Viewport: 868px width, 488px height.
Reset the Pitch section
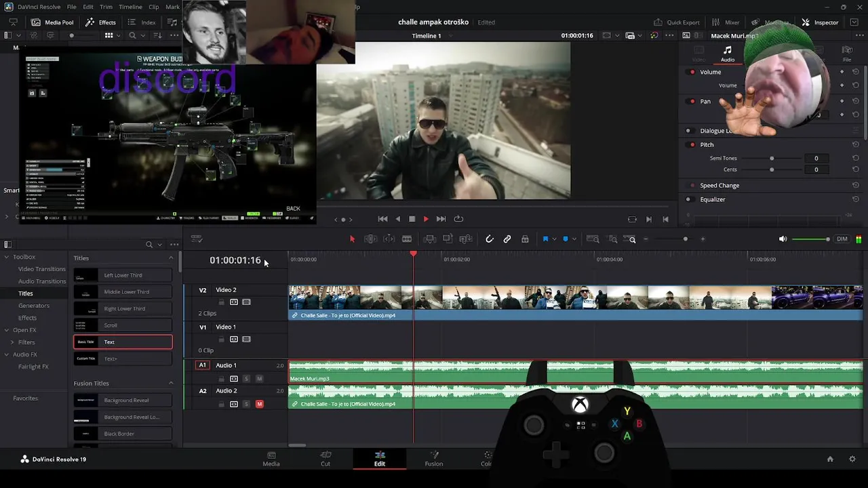(x=856, y=144)
